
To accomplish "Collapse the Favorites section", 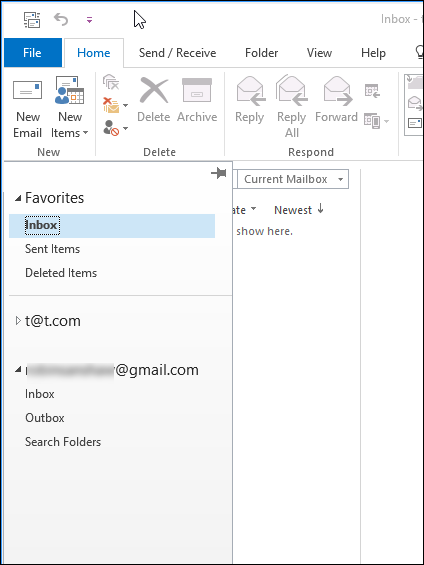I will coord(18,198).
